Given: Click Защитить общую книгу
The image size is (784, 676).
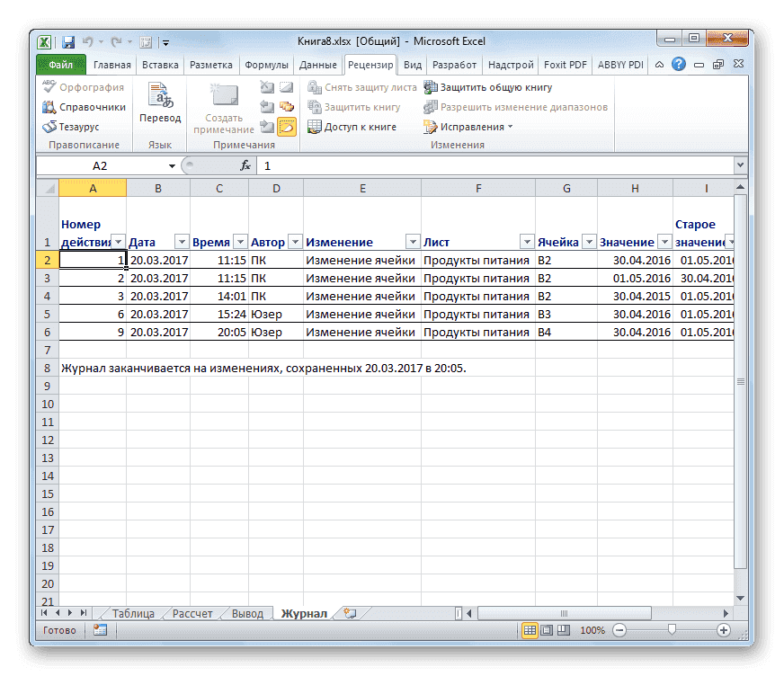Looking at the screenshot, I should click(489, 87).
